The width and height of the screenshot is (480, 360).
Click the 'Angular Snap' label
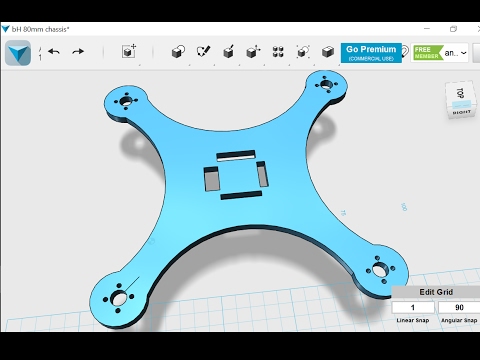coord(459,320)
